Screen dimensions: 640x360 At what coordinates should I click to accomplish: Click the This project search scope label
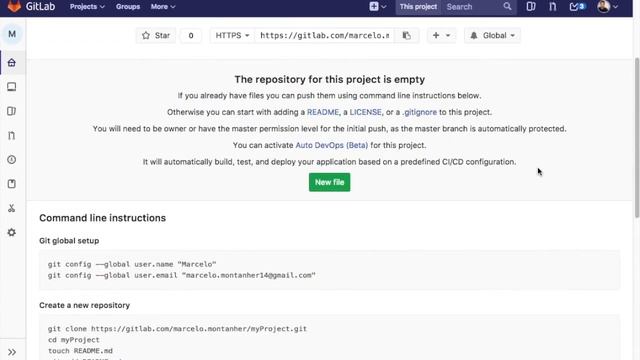point(418,7)
